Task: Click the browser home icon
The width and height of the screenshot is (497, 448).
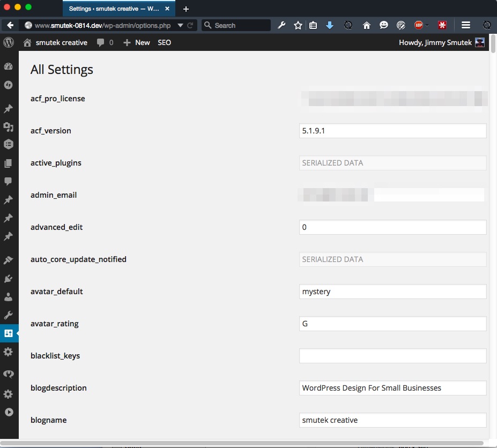Action: click(366, 25)
